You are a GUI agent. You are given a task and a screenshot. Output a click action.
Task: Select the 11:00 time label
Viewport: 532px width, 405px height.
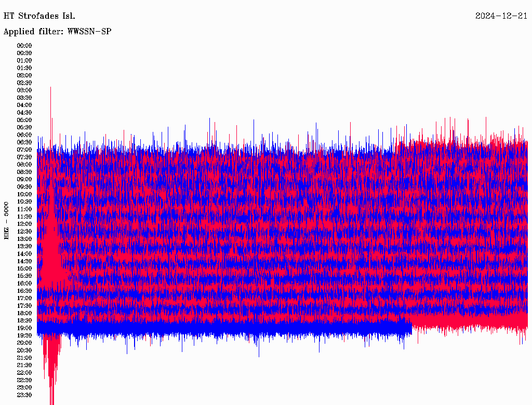(24, 209)
